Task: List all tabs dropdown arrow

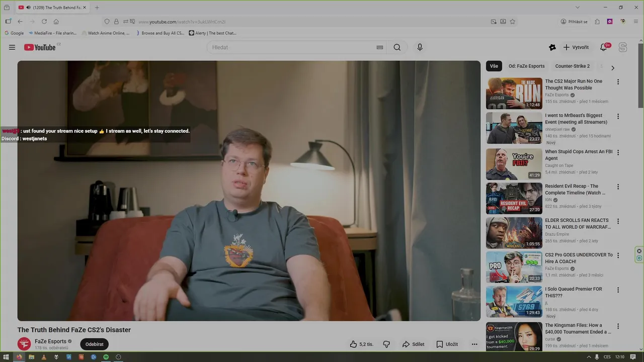Action: point(578,8)
